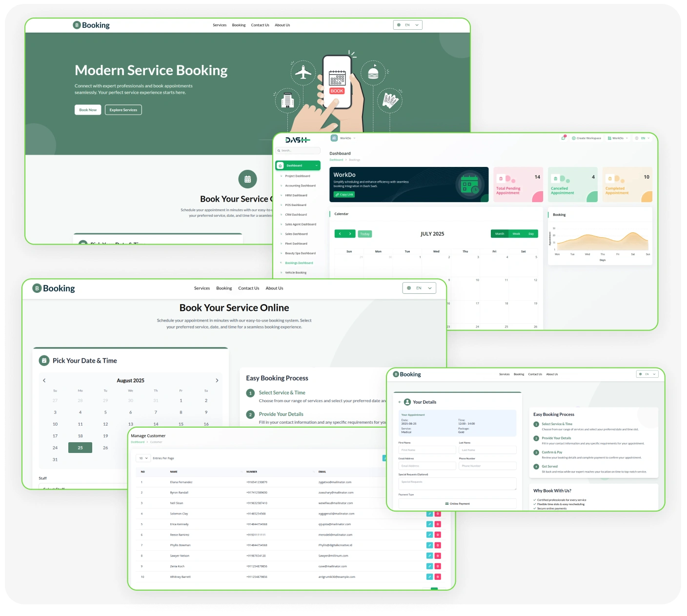Image resolution: width=687 pixels, height=616 pixels.
Task: Open Bookings Dashboard in the sidebar
Action: pyautogui.click(x=299, y=263)
